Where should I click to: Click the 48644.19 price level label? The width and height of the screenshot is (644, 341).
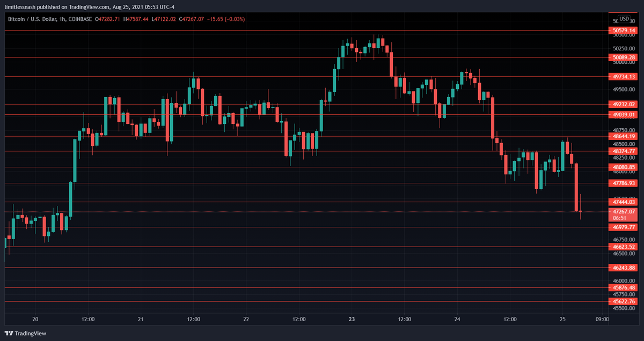tap(624, 137)
